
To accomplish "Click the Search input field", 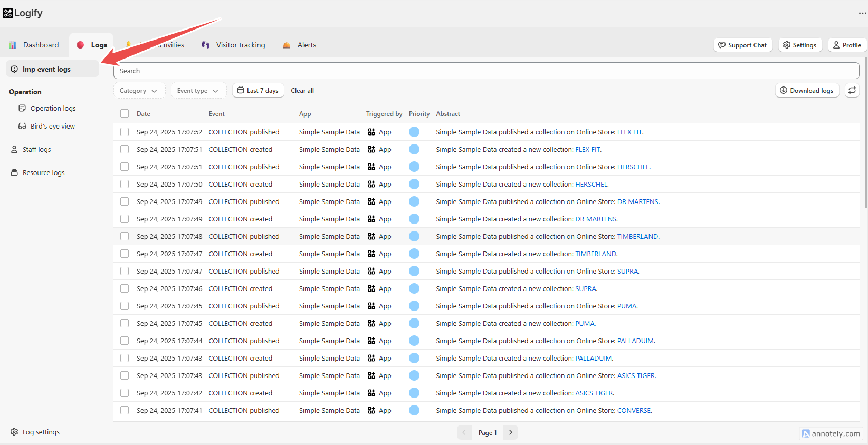I will [487, 71].
